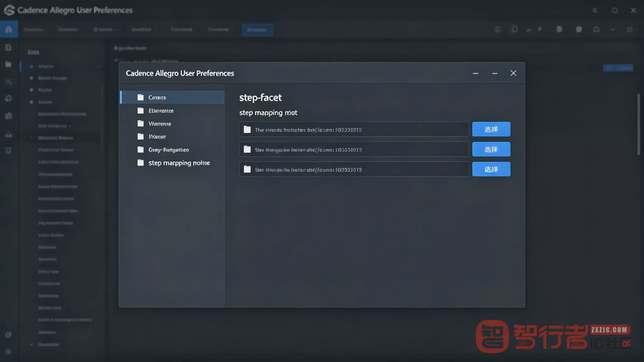644x362 pixels.
Task: Click the refresh icon in the top-right toolbar
Action: (x=497, y=30)
